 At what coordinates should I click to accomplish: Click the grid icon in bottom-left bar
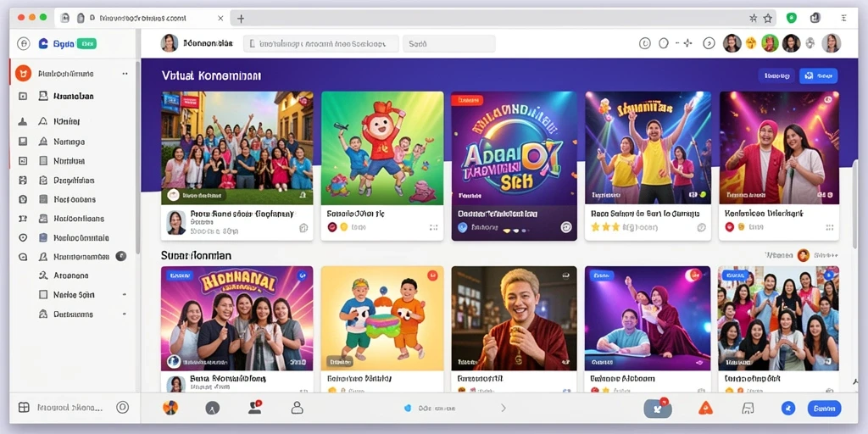(x=23, y=408)
